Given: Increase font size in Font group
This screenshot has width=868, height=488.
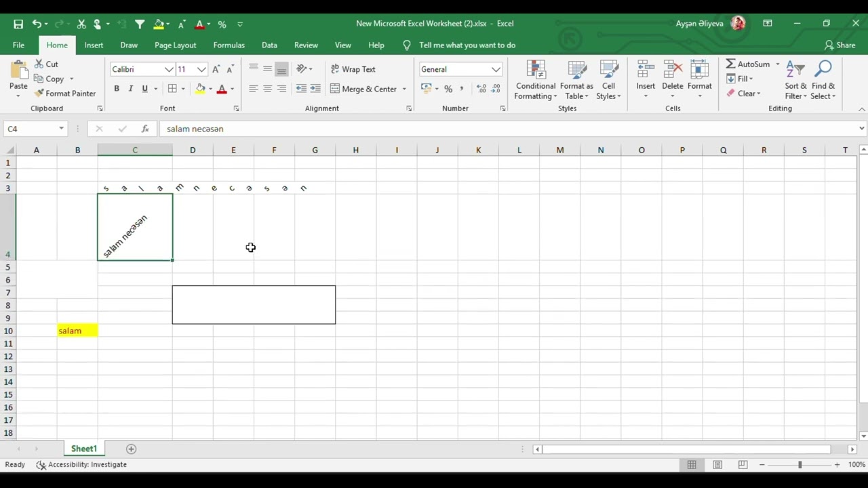Looking at the screenshot, I should click(x=216, y=69).
